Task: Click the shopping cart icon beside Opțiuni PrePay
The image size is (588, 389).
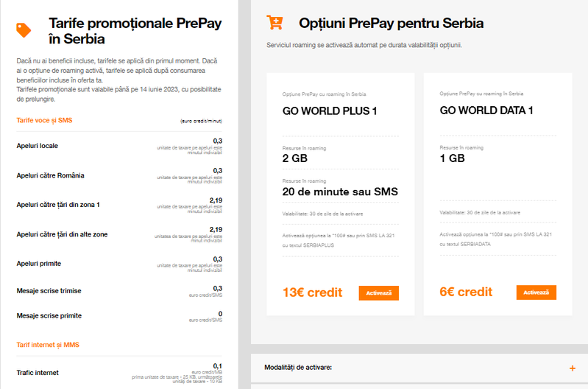Action: point(274,23)
